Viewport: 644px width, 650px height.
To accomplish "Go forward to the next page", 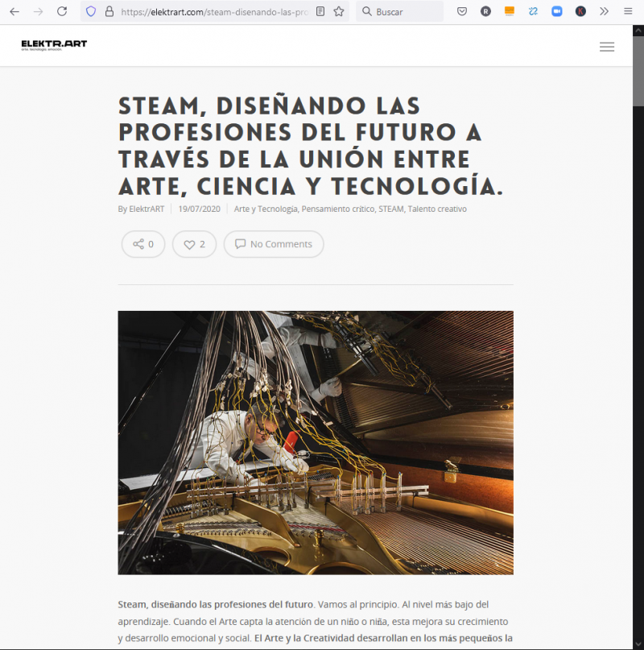I will coord(38,11).
